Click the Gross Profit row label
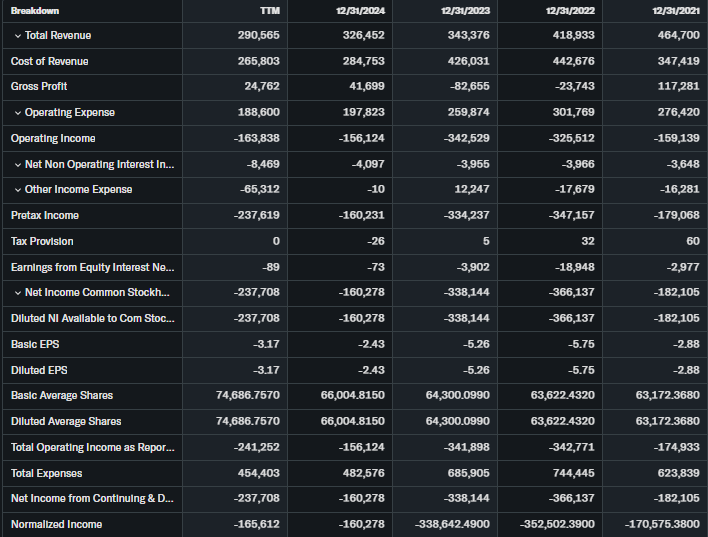The height and width of the screenshot is (537, 708). pyautogui.click(x=39, y=87)
